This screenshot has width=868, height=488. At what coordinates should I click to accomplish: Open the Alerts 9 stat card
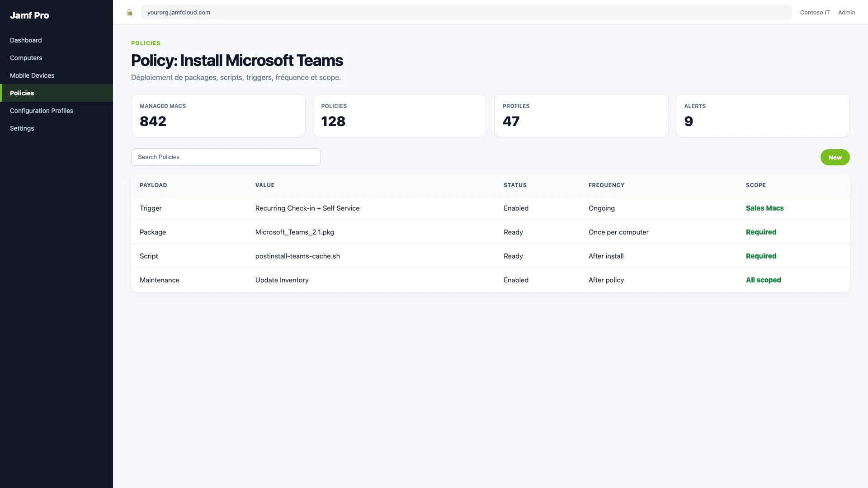[763, 116]
